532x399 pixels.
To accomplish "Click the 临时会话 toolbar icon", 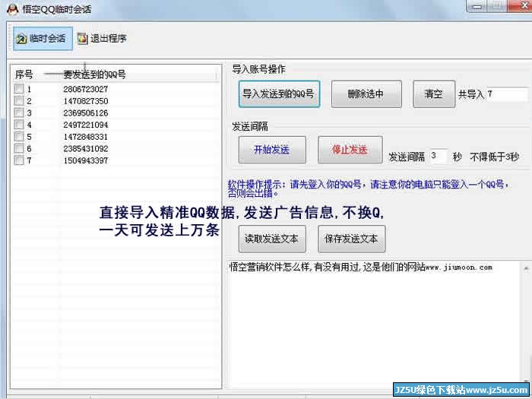I will pyautogui.click(x=21, y=39).
